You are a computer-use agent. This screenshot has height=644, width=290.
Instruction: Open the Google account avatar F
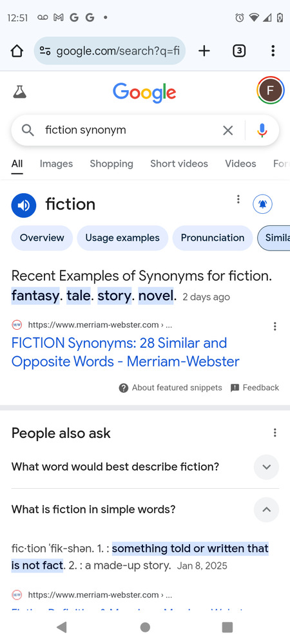[270, 90]
